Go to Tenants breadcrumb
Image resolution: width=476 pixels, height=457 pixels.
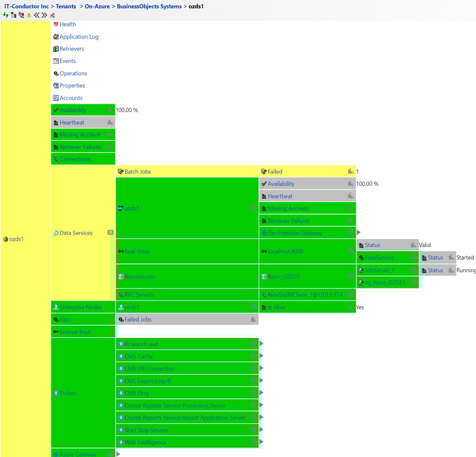66,6
